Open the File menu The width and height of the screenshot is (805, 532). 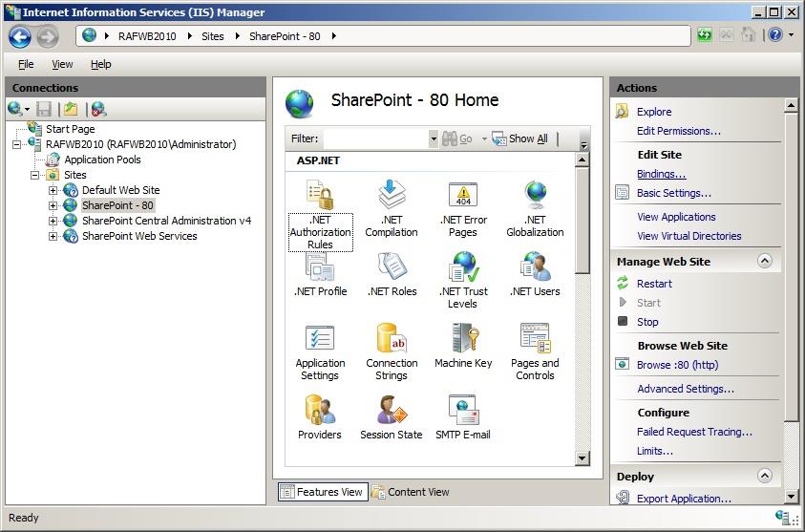tap(26, 64)
